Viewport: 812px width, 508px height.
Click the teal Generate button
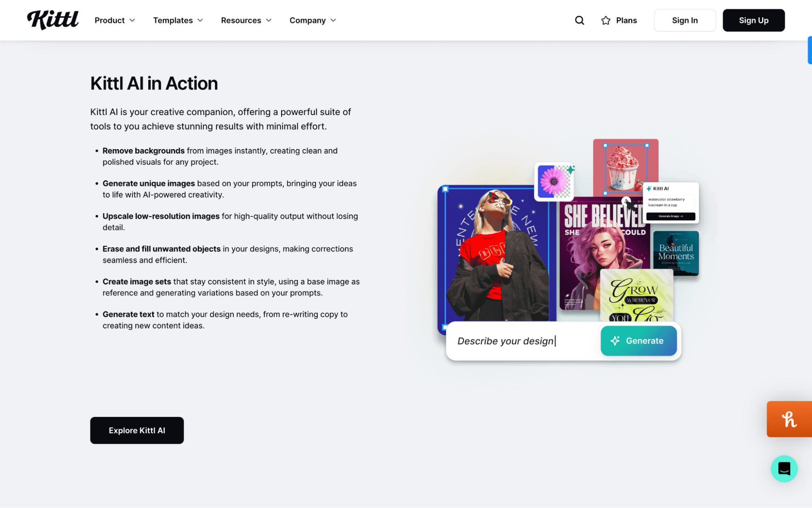(639, 341)
